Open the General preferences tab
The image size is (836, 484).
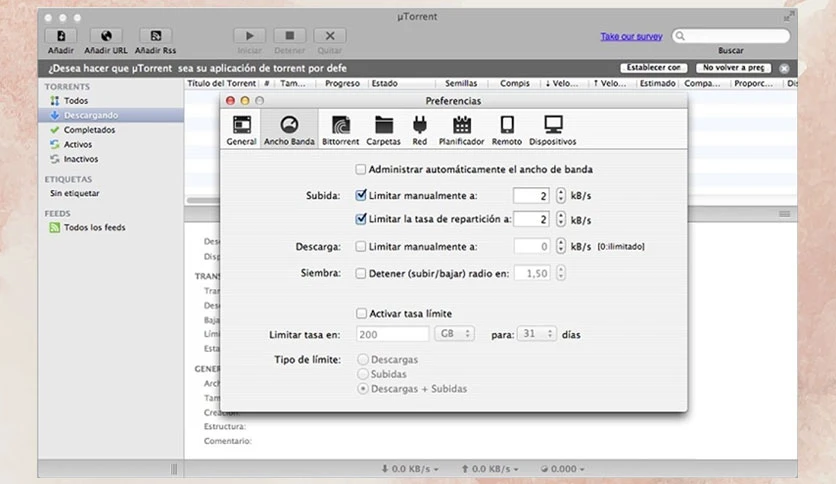click(242, 130)
